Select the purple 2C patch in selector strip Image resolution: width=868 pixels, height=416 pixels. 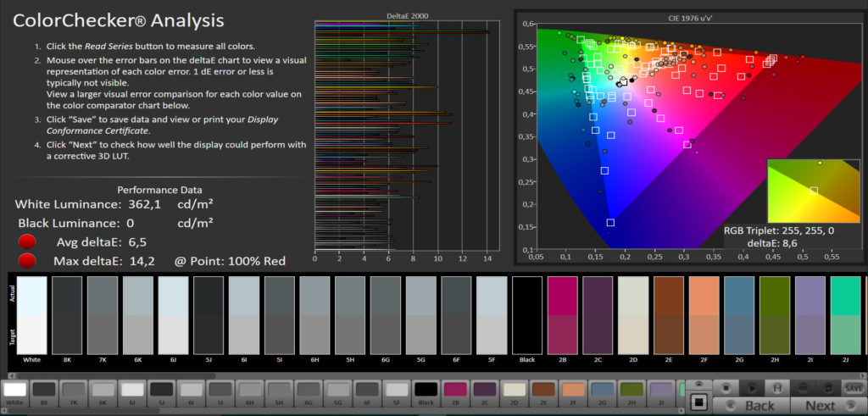pos(485,392)
